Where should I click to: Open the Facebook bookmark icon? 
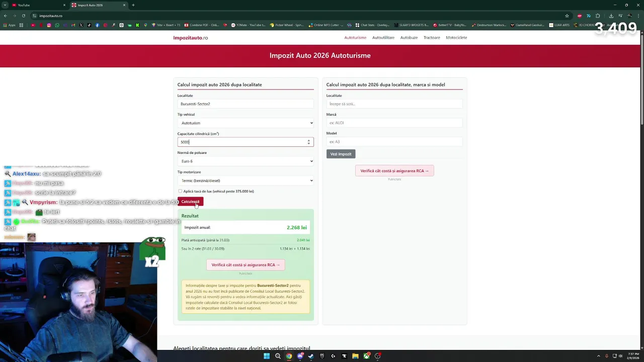pyautogui.click(x=97, y=25)
